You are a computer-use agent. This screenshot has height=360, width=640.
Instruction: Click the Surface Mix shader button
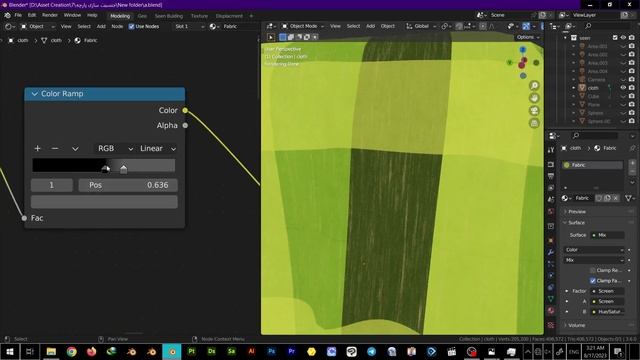[x=607, y=235]
